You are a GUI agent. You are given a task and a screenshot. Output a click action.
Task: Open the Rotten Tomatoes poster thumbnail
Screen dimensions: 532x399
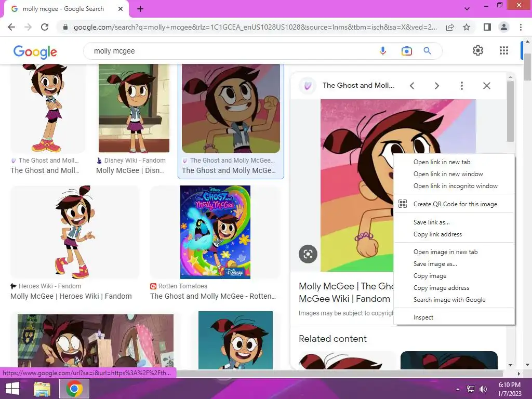pos(215,232)
